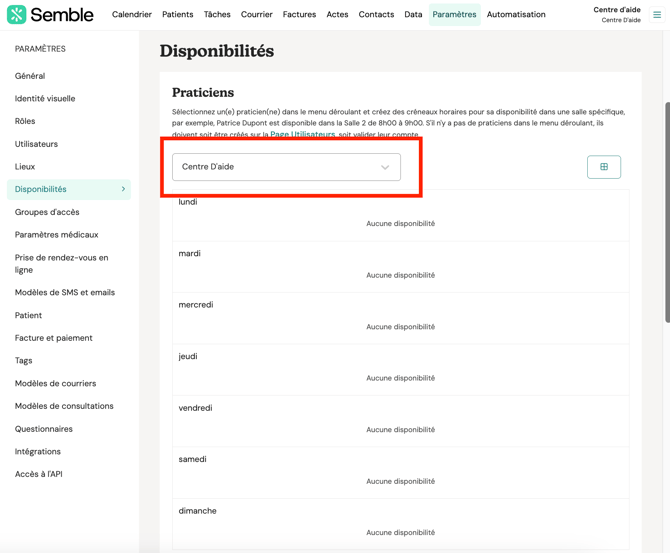The image size is (670, 553).
Task: Open the Factures menu item
Action: tap(299, 15)
